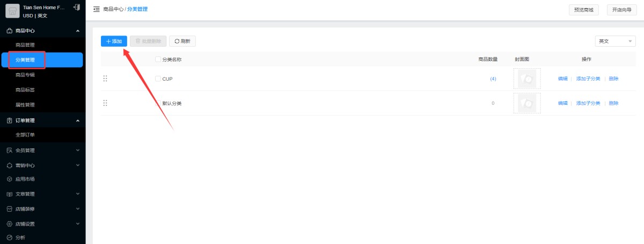644x244 pixels.
Task: Go to 商品管理 in the sidebar
Action: point(25,45)
